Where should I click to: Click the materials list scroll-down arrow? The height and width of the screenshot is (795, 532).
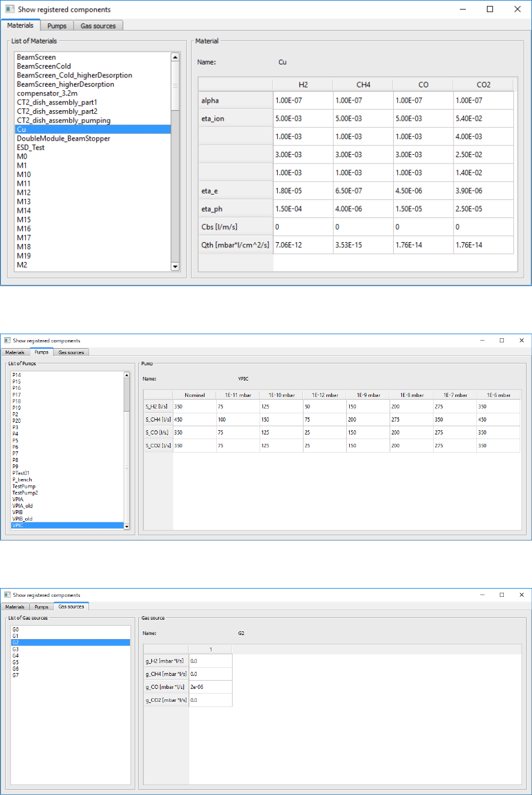coord(175,267)
